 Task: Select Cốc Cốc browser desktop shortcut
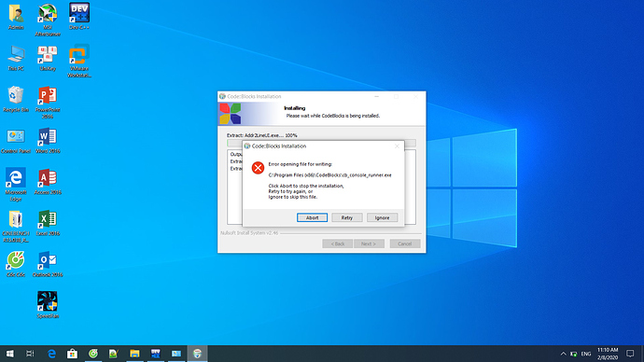[x=16, y=264]
